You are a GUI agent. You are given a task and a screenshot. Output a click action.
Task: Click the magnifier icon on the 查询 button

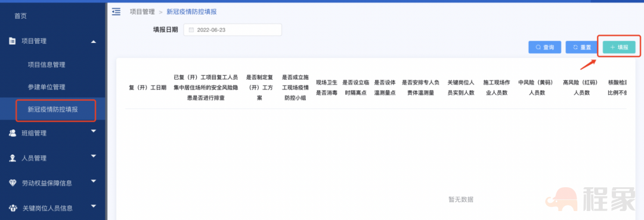tap(538, 47)
